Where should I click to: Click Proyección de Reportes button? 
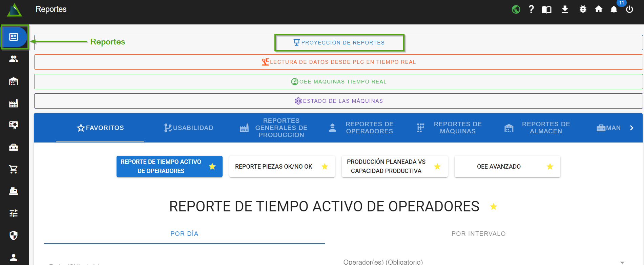point(339,43)
